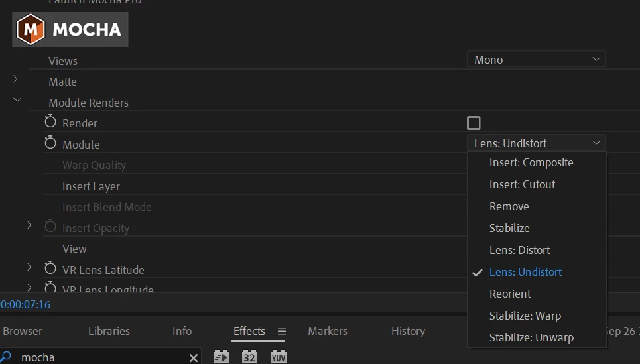Viewport: 640px width, 364px height.
Task: Expand the VR Lens Latitude property
Action: (29, 267)
